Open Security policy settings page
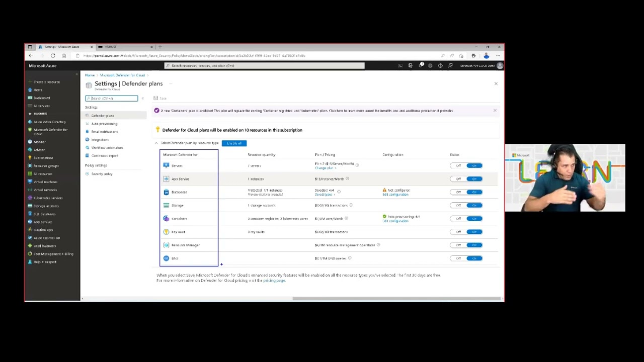Screen dimensions: 644x362 click(x=102, y=174)
